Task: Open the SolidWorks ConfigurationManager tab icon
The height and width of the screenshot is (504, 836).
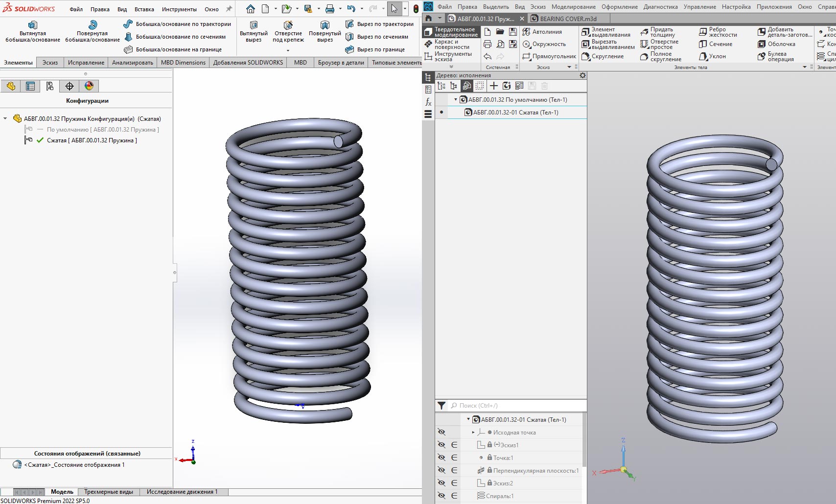Action: tap(49, 86)
